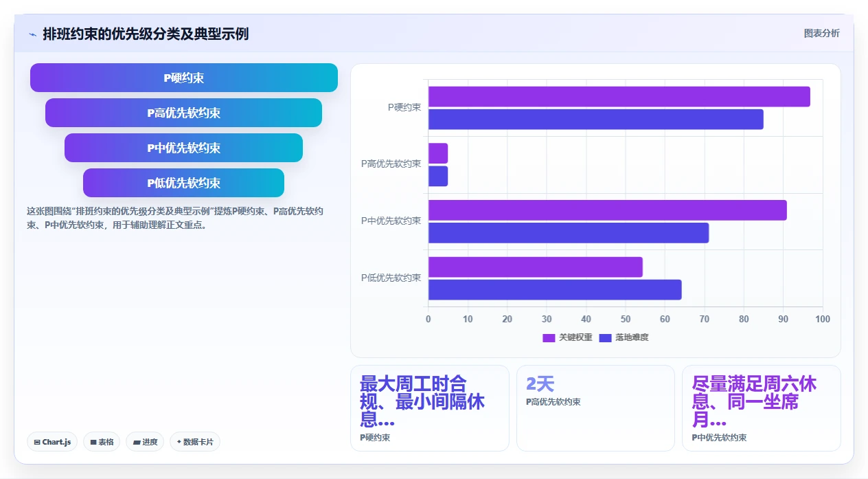Viewport: 868px width, 479px height.
Task: Toggle the 关键权重 legend entry
Action: click(568, 337)
